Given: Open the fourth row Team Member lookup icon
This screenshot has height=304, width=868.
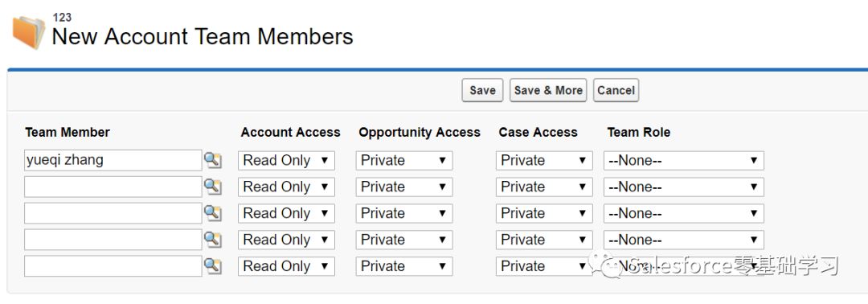Looking at the screenshot, I should (212, 240).
